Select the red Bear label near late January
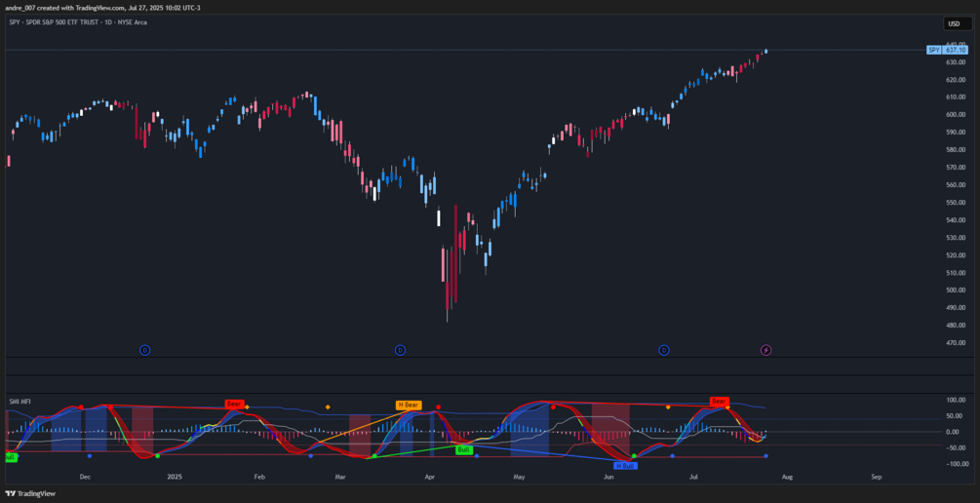980x503 pixels. (x=234, y=404)
